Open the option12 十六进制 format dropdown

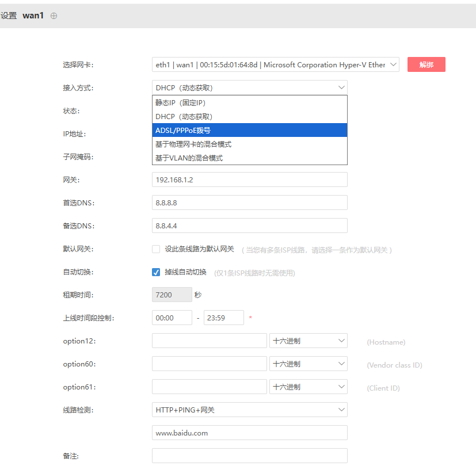pos(309,341)
